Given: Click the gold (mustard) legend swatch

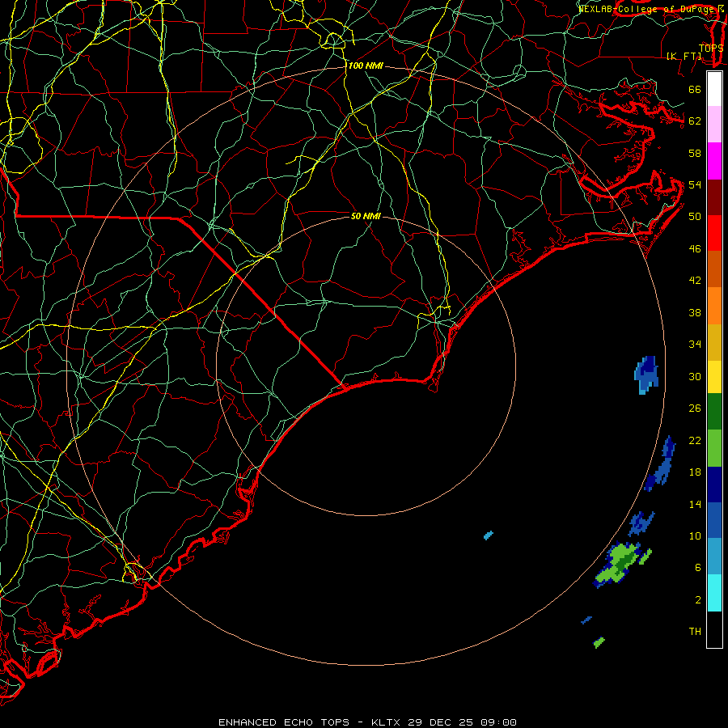Looking at the screenshot, I should [714, 342].
